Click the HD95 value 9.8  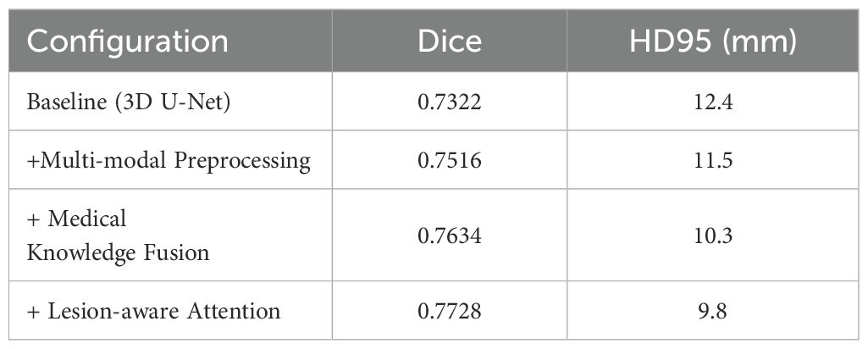(713, 312)
